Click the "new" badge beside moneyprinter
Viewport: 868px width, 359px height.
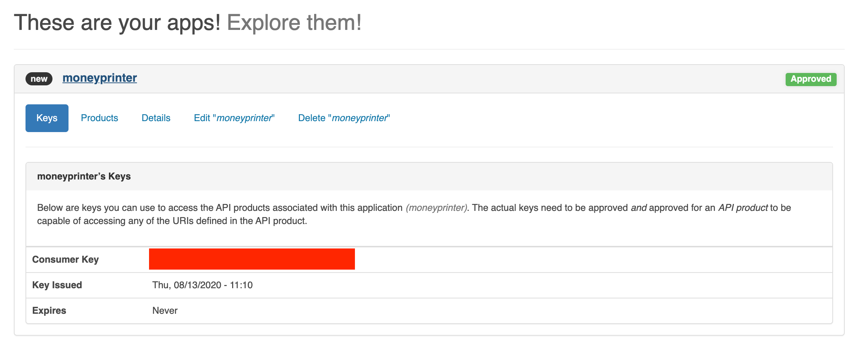pos(39,79)
